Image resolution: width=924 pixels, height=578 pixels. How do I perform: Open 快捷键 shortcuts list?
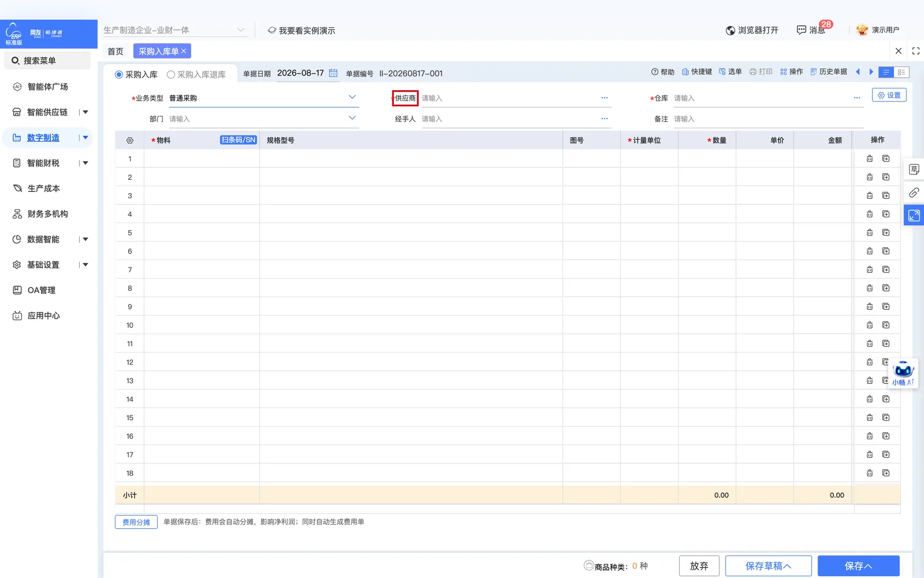tap(696, 72)
